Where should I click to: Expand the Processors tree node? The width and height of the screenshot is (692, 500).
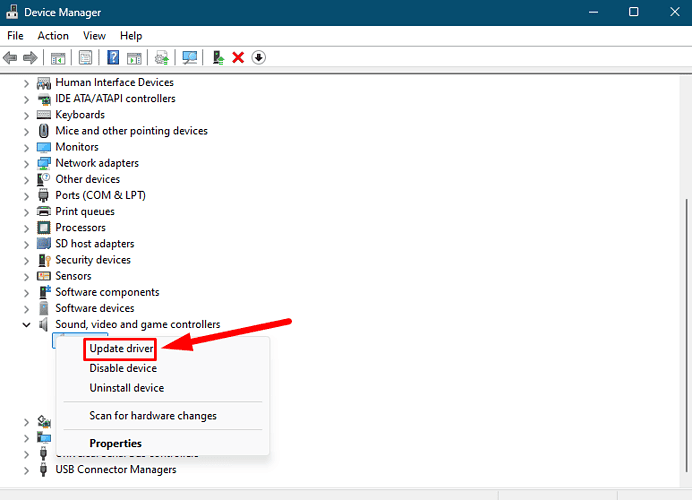tap(26, 228)
